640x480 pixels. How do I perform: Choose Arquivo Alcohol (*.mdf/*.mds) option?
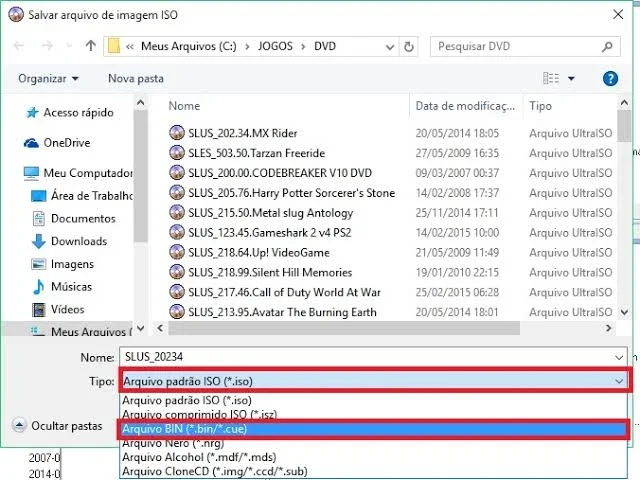pyautogui.click(x=373, y=457)
